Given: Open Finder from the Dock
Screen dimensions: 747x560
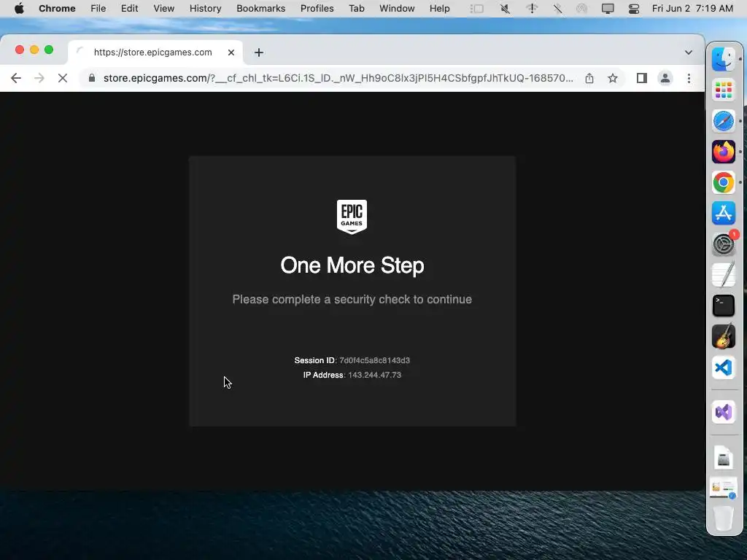Looking at the screenshot, I should click(724, 60).
